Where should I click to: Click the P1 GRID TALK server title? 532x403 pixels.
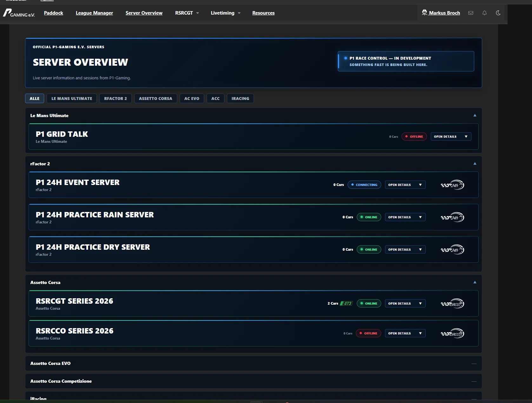(x=62, y=134)
